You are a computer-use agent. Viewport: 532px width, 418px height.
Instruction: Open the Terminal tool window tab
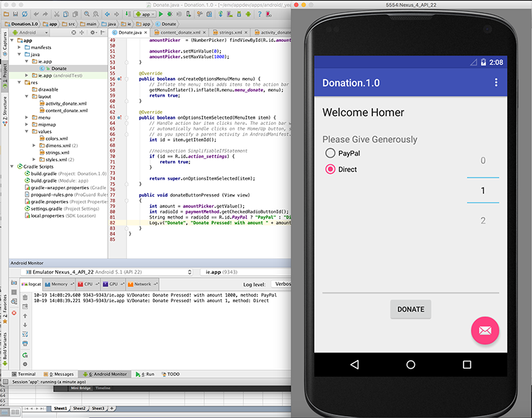(23, 374)
